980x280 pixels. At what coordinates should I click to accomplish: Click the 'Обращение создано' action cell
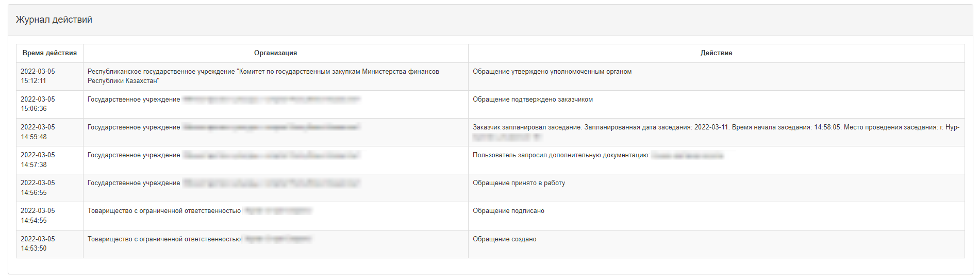coord(716,244)
